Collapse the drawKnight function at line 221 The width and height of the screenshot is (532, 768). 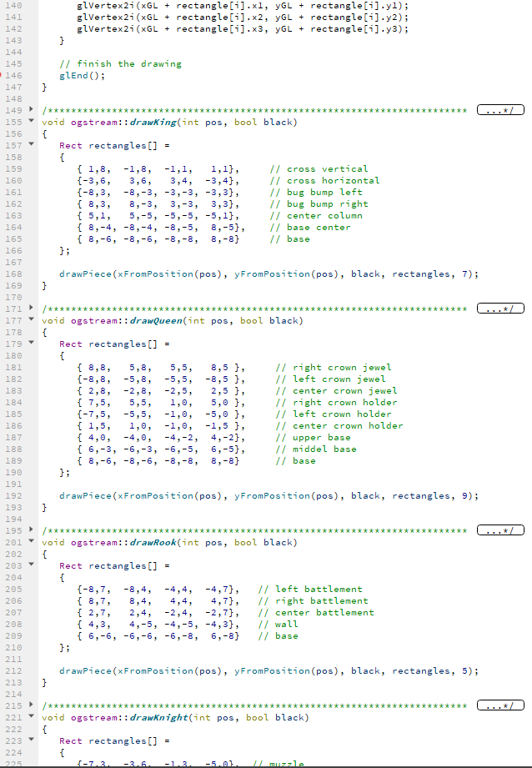(x=32, y=716)
